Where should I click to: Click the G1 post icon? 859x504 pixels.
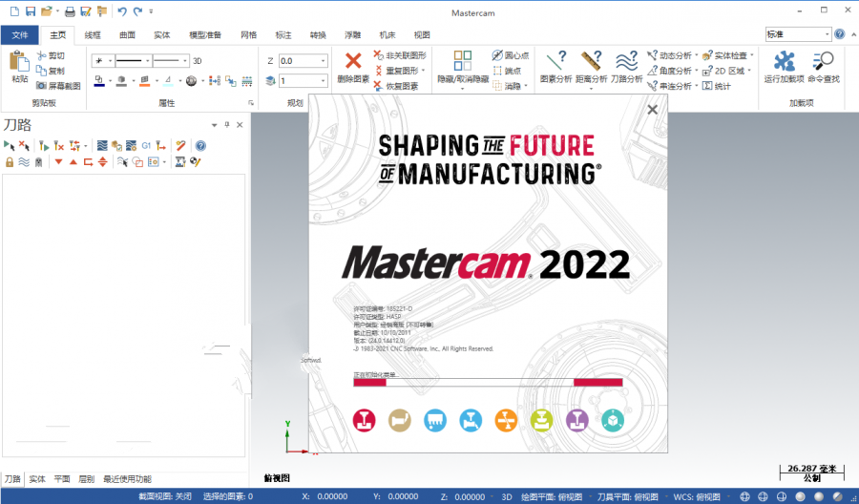pos(146,146)
